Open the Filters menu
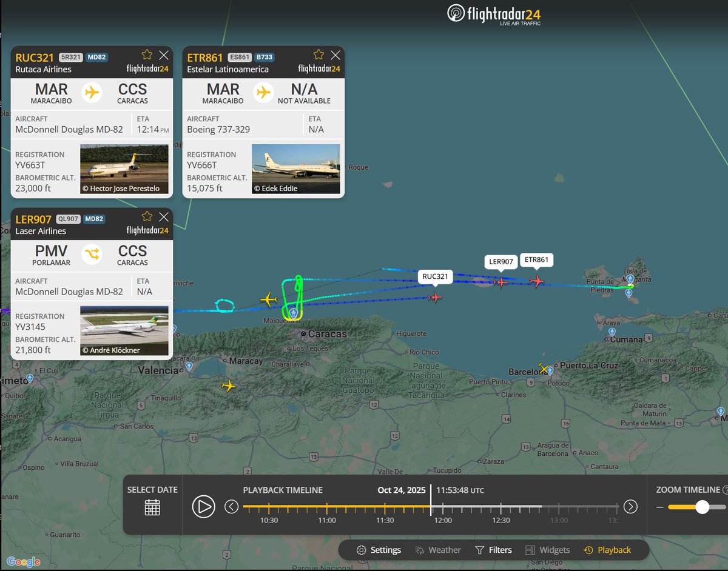The image size is (728, 571). (493, 550)
